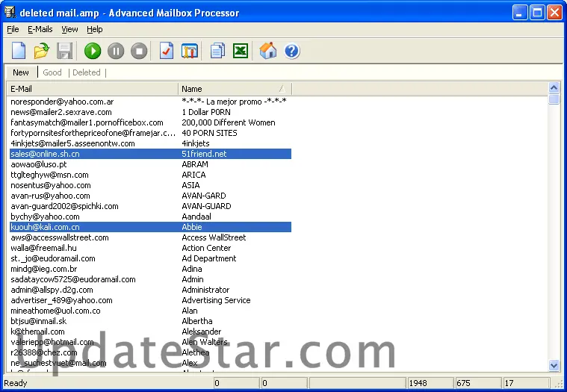Open a file with the folder icon

pyautogui.click(x=42, y=51)
